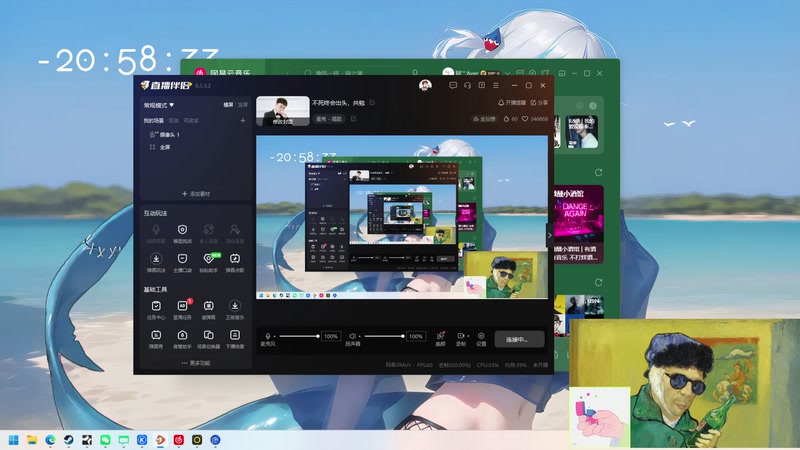This screenshot has width=800, height=450.
Task: Open 正版音乐 tool
Action: tap(235, 309)
